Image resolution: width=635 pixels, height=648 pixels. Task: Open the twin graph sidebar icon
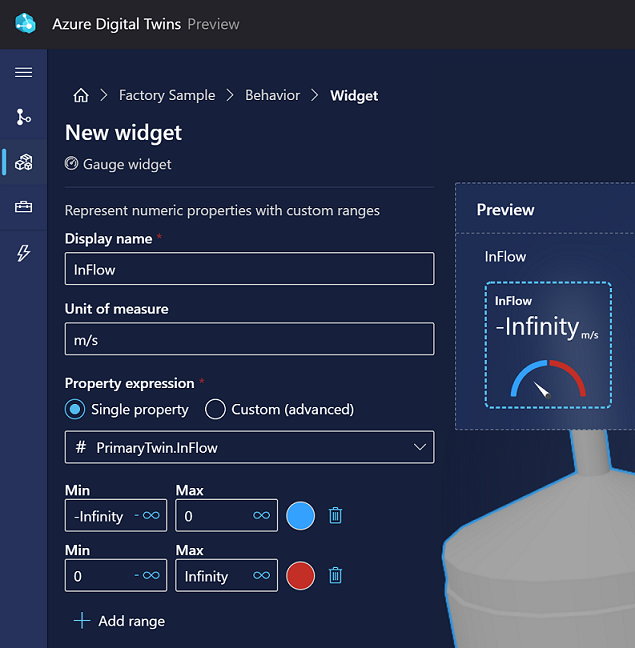(24, 117)
